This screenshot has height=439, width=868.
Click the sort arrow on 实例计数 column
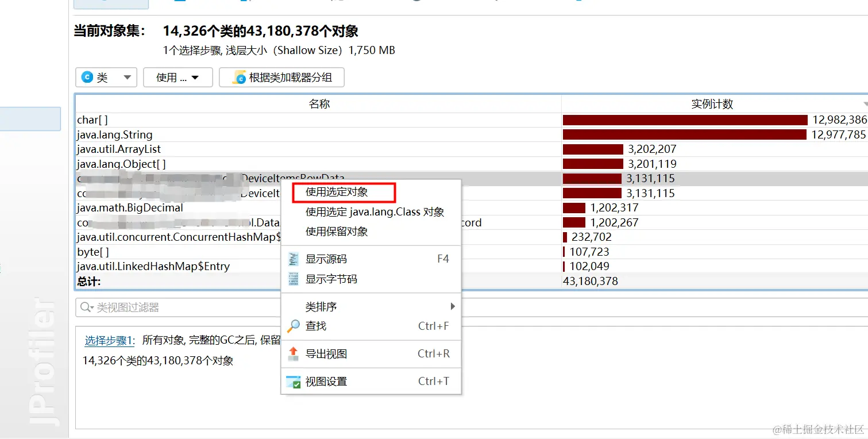(x=865, y=104)
